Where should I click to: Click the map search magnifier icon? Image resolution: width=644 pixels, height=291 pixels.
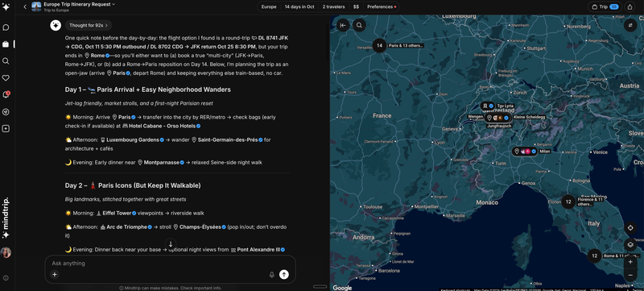point(359,26)
